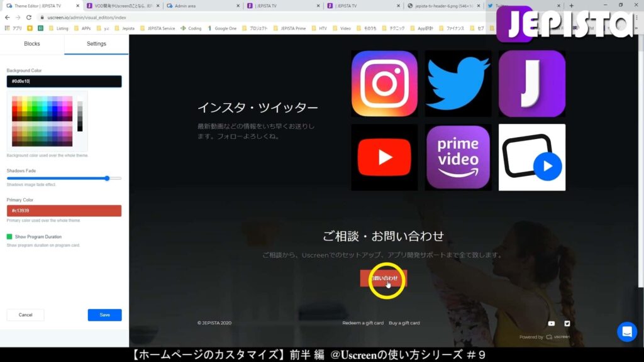Close the jepista-tv-header-6.png tab
This screenshot has height=362, width=644.
[x=479, y=6]
